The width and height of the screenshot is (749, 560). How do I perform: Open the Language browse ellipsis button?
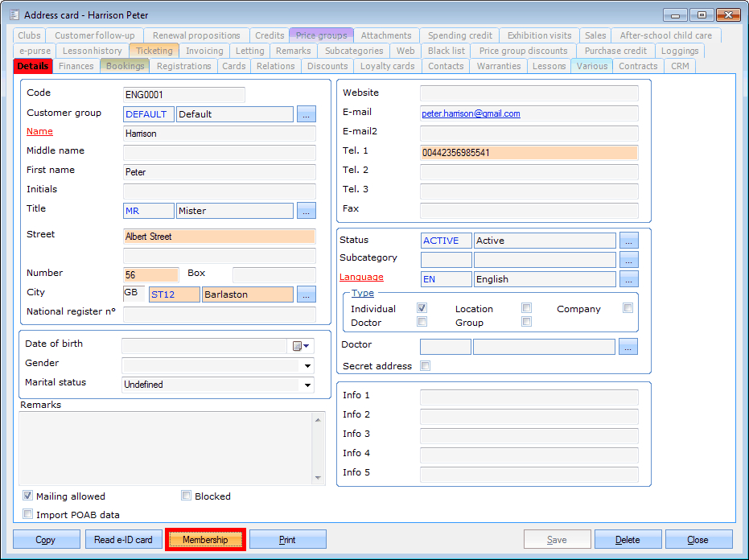(628, 279)
